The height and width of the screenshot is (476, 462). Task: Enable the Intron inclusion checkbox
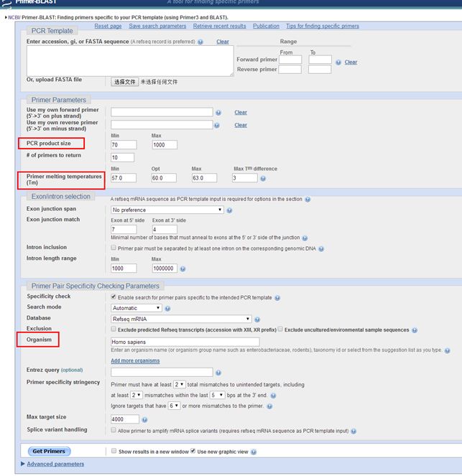[x=114, y=248]
